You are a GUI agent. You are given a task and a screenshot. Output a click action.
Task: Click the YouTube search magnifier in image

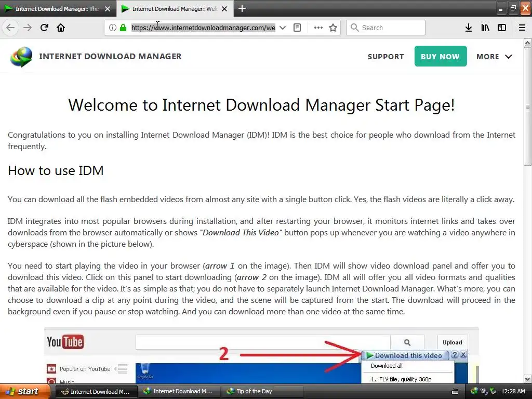tap(407, 342)
